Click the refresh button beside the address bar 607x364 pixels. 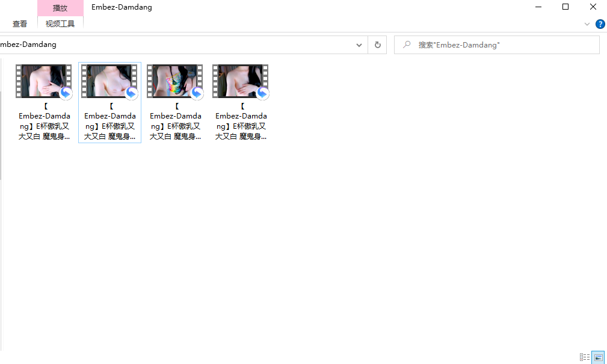[377, 45]
